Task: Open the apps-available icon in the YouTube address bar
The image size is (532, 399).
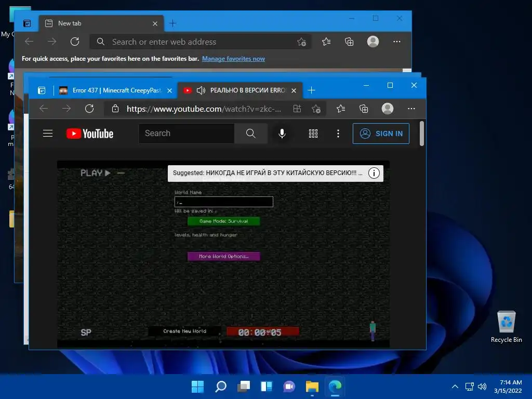Action: coord(297,109)
